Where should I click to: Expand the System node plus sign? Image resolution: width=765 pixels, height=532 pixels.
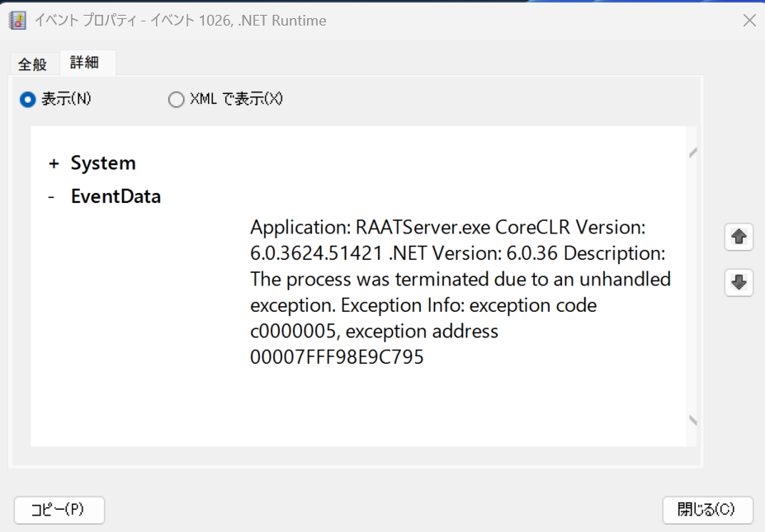pos(54,163)
